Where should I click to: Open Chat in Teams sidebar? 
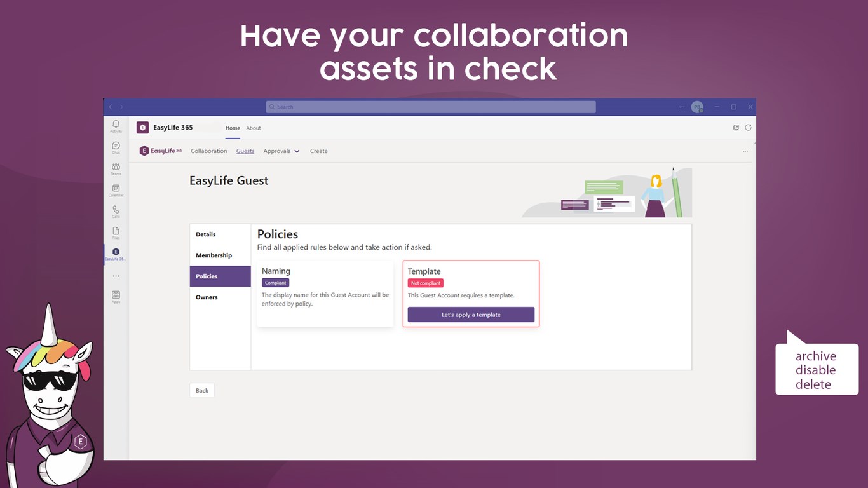pyautogui.click(x=116, y=148)
